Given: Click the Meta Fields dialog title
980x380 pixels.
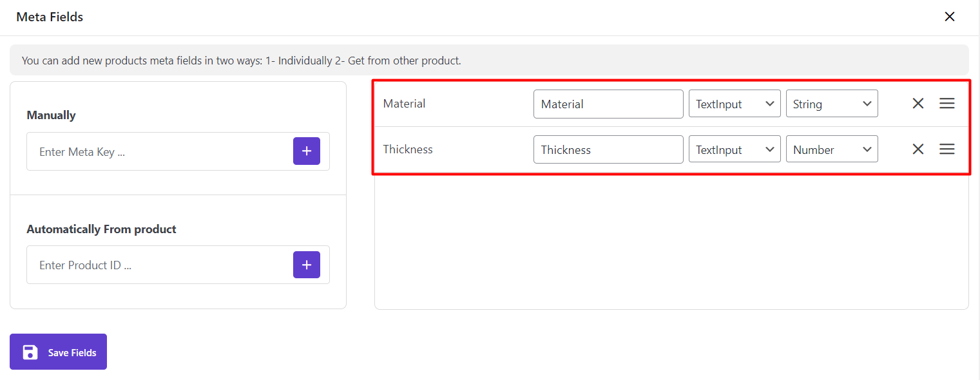Looking at the screenshot, I should coord(50,17).
